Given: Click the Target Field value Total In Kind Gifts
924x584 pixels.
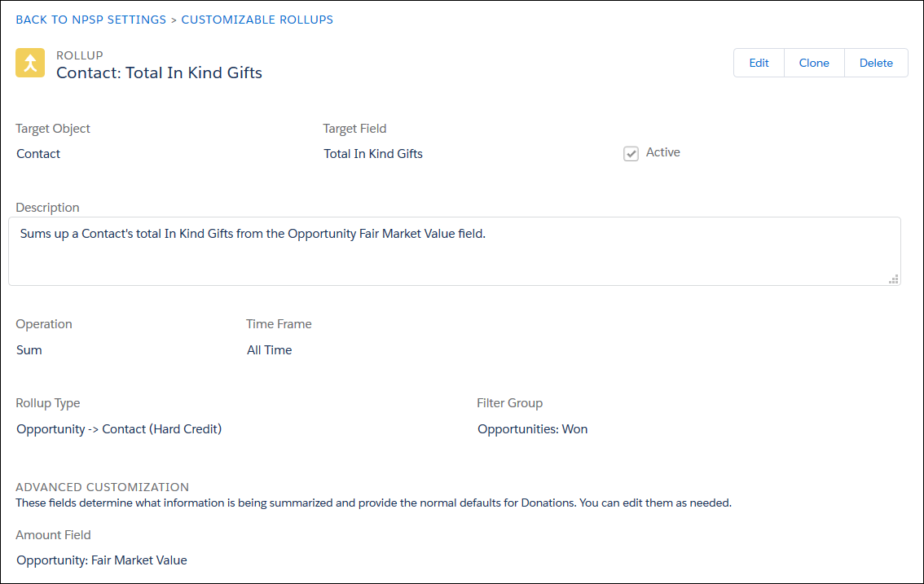Looking at the screenshot, I should (x=373, y=154).
